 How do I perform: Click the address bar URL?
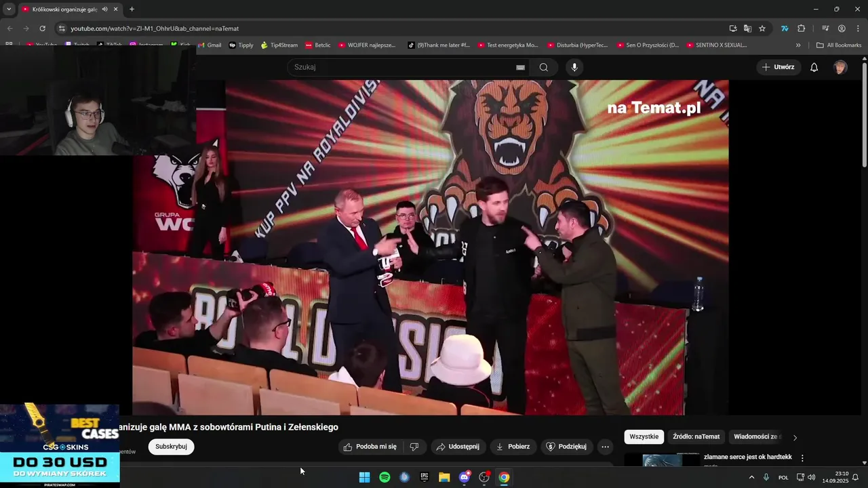155,28
